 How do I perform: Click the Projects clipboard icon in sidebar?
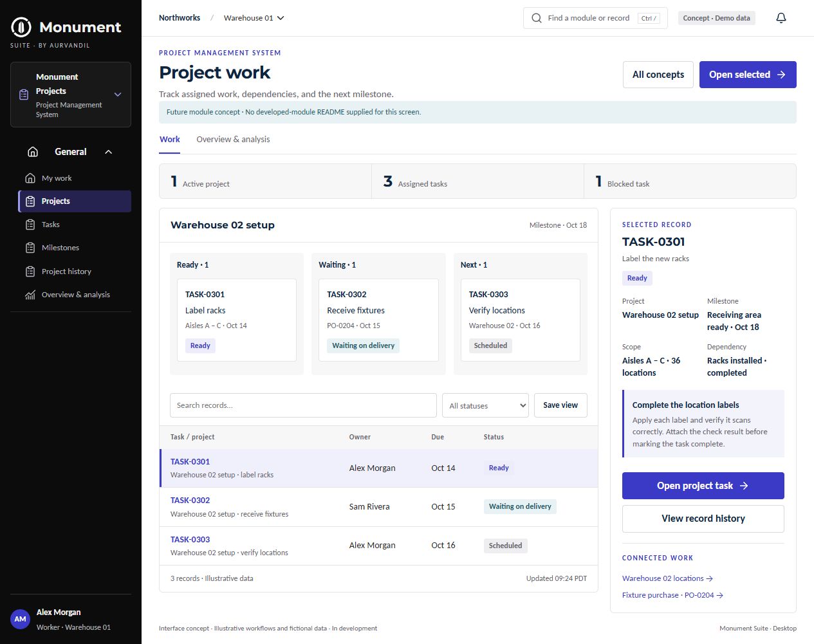point(30,201)
